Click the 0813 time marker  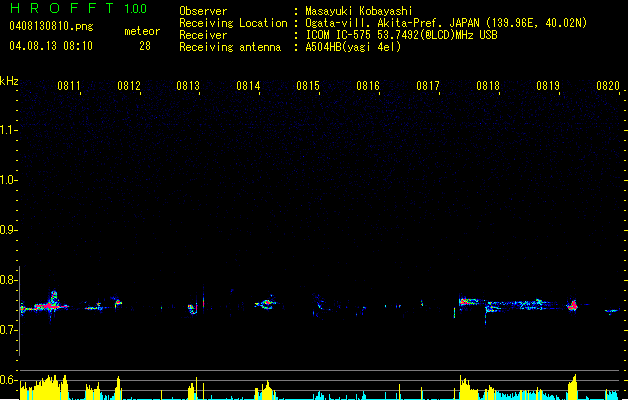[x=188, y=86]
